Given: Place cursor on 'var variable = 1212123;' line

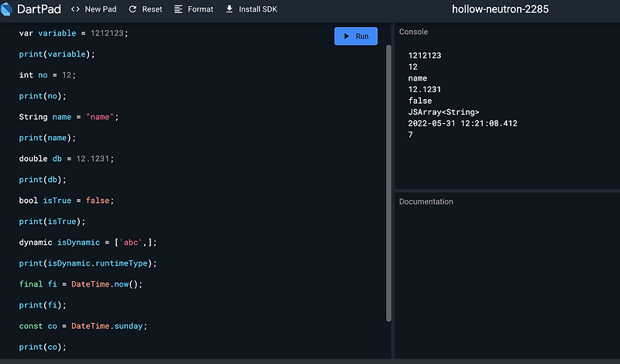Looking at the screenshot, I should click(74, 33).
